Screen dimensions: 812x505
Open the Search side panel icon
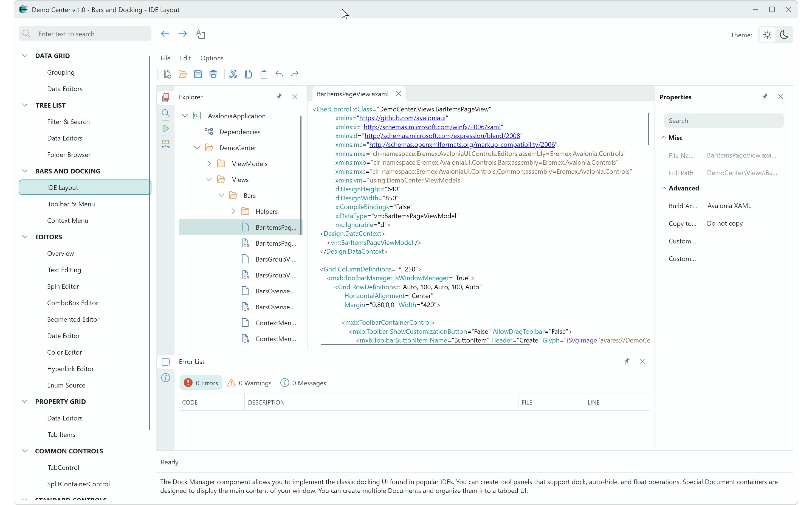point(165,113)
